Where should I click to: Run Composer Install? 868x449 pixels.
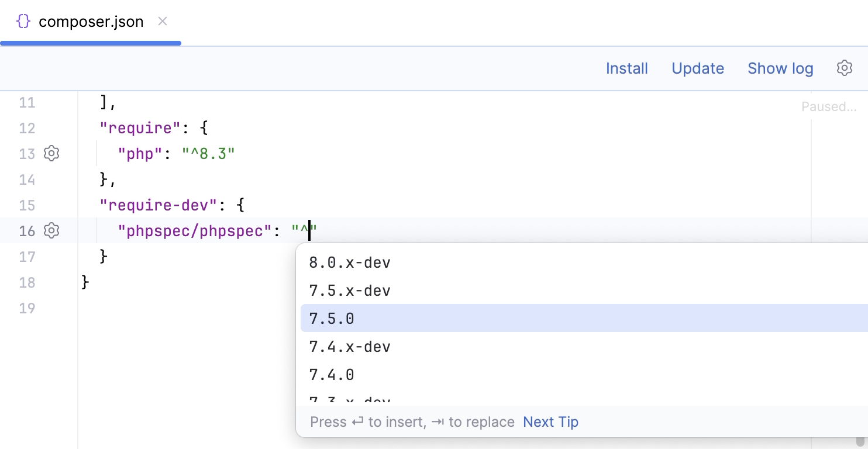pyautogui.click(x=626, y=68)
